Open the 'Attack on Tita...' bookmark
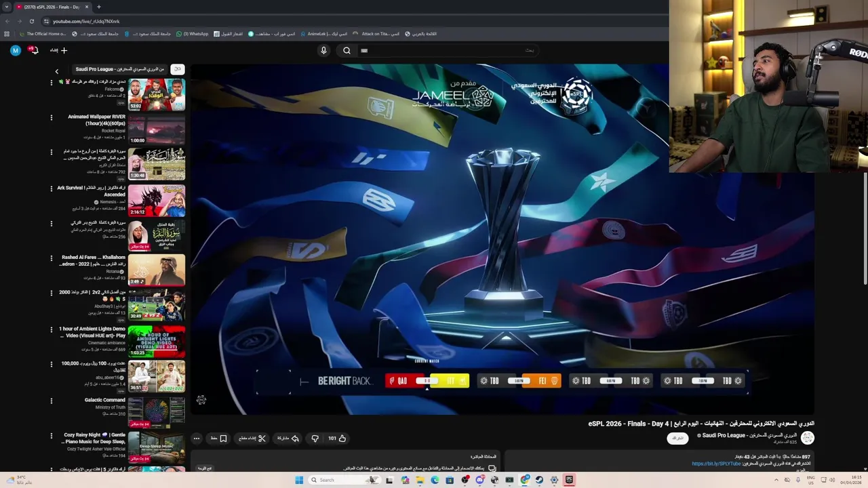Image resolution: width=868 pixels, height=488 pixels. tap(376, 34)
